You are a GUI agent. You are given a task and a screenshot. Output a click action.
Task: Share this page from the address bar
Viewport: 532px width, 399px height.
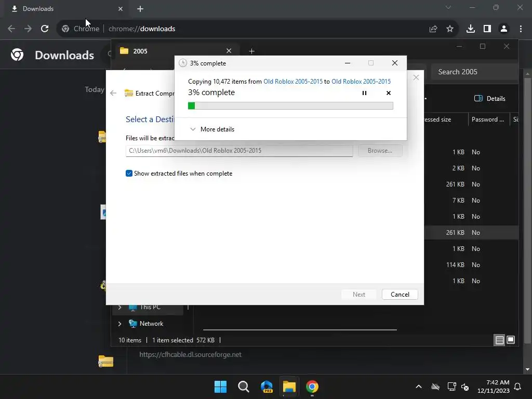click(x=433, y=29)
